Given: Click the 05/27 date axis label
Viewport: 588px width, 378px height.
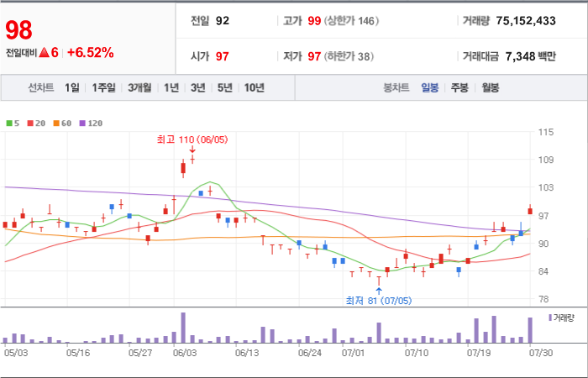Looking at the screenshot, I should click(140, 353).
